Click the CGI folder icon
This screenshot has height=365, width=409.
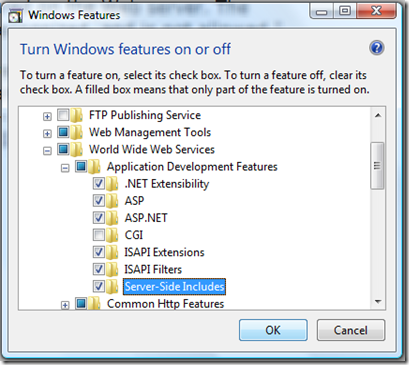click(112, 235)
